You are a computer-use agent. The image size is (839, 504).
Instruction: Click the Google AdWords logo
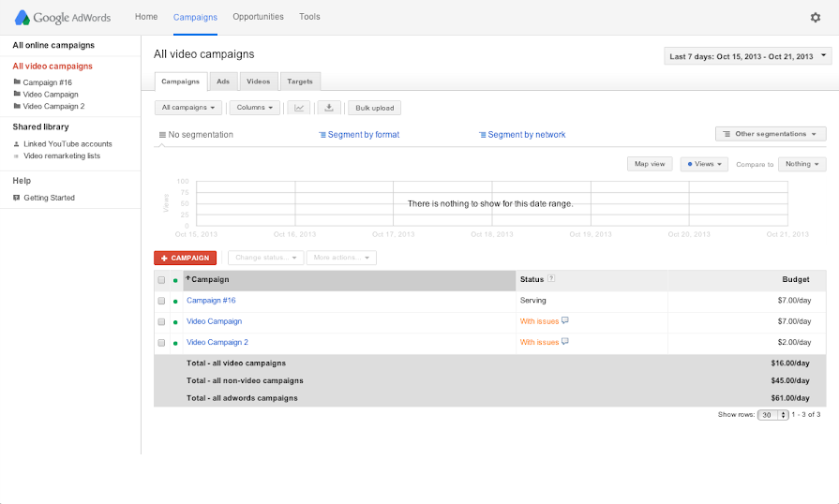point(63,18)
